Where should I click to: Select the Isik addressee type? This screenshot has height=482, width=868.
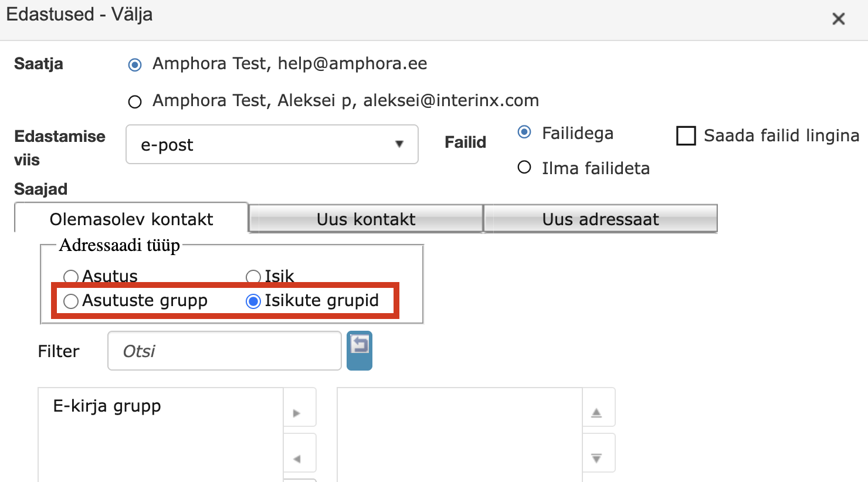(253, 276)
